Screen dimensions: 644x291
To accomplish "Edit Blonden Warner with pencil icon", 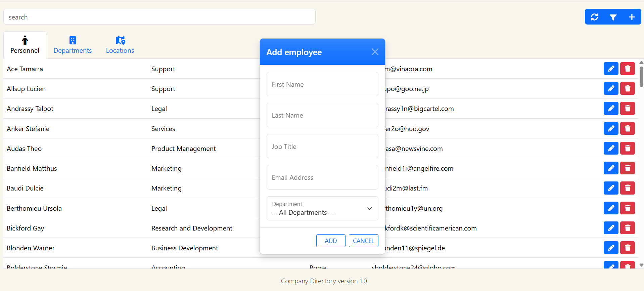I will (x=611, y=248).
